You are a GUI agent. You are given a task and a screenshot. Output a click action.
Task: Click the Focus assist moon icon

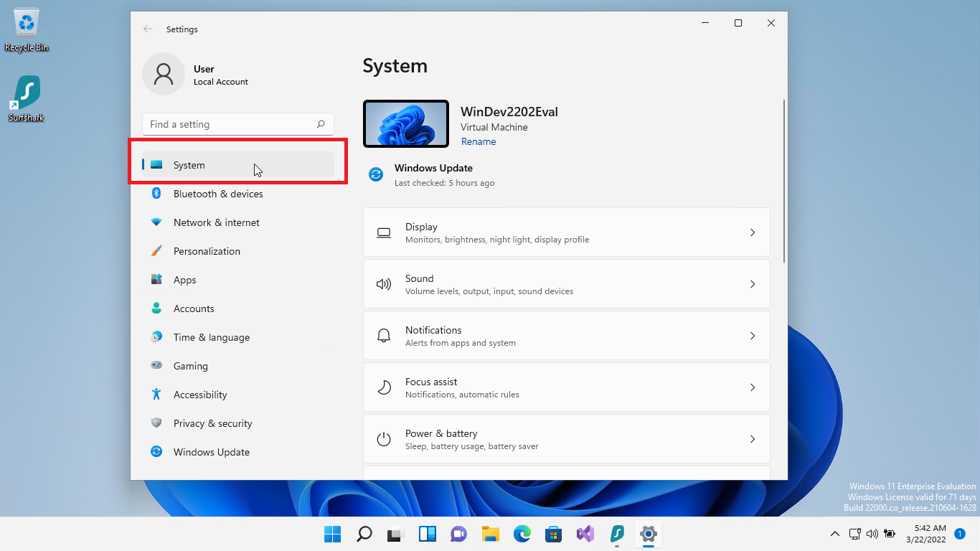point(384,387)
